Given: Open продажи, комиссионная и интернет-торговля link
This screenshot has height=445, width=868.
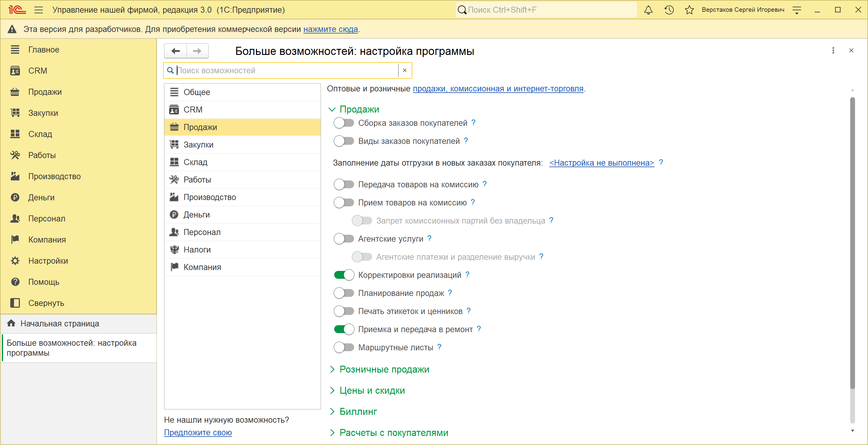Looking at the screenshot, I should [x=498, y=89].
